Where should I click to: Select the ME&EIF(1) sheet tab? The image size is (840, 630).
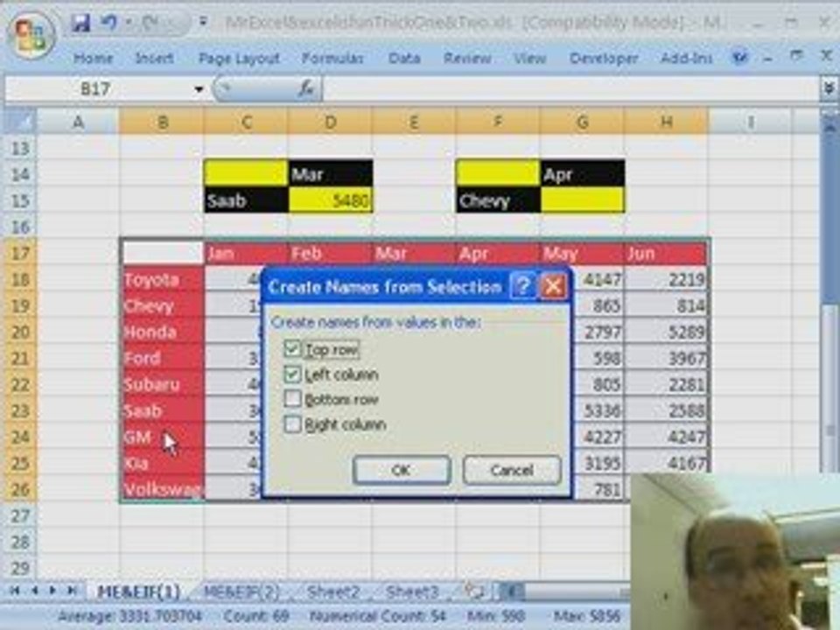tap(138, 591)
